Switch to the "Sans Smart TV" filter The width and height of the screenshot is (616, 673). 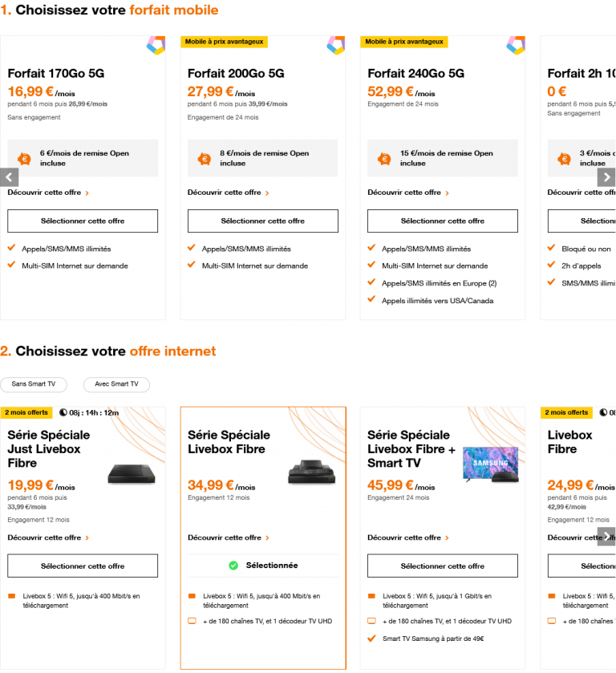pos(34,384)
